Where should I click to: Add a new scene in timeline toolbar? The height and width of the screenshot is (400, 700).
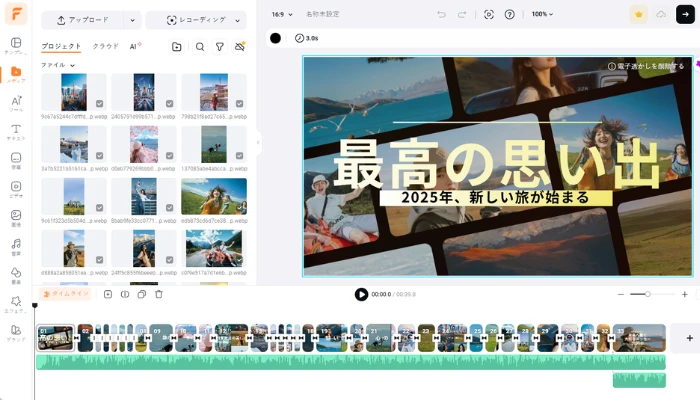[108, 294]
